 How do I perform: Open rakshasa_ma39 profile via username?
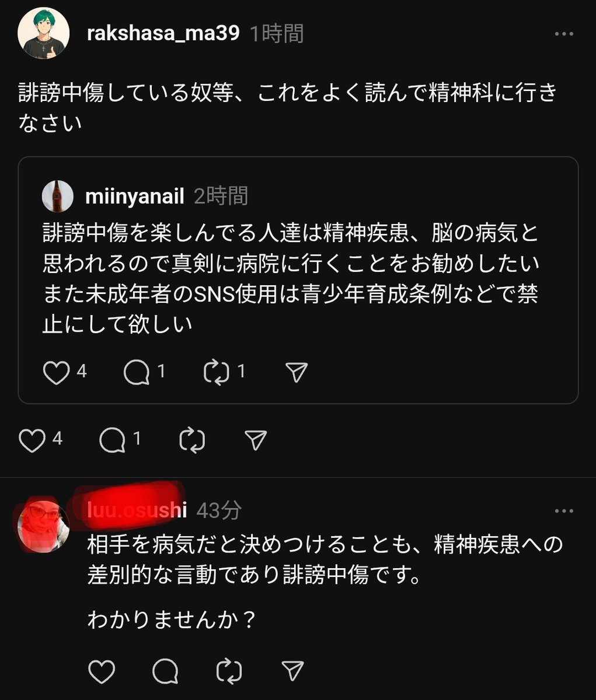163,34
